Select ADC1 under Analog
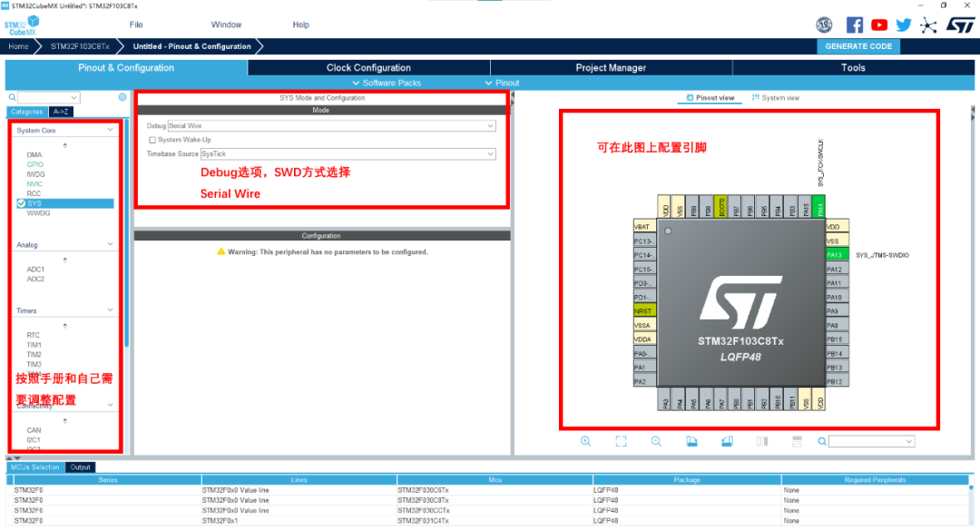Viewport: 980px width, 531px height. point(35,270)
